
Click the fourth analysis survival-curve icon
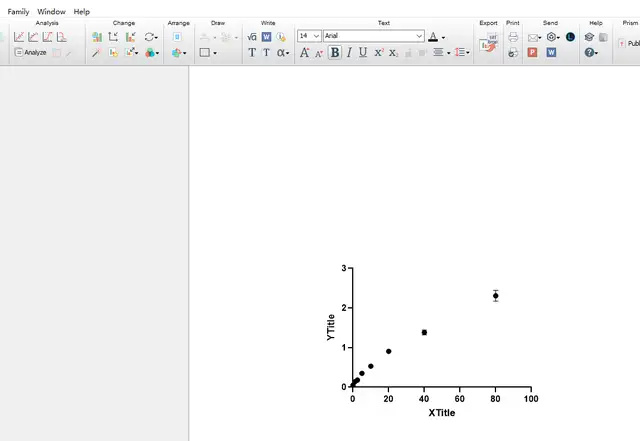tap(62, 37)
